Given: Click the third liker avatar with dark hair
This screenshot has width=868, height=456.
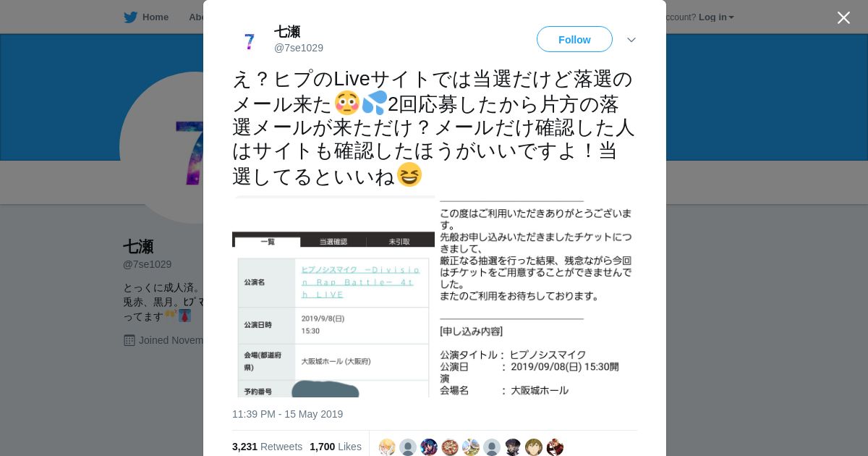Looking at the screenshot, I should [x=429, y=447].
